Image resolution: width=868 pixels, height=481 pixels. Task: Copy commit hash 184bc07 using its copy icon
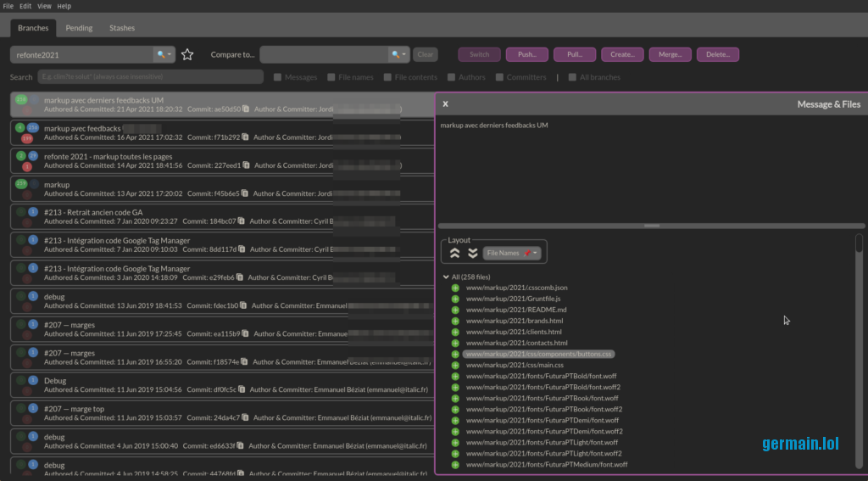point(242,221)
